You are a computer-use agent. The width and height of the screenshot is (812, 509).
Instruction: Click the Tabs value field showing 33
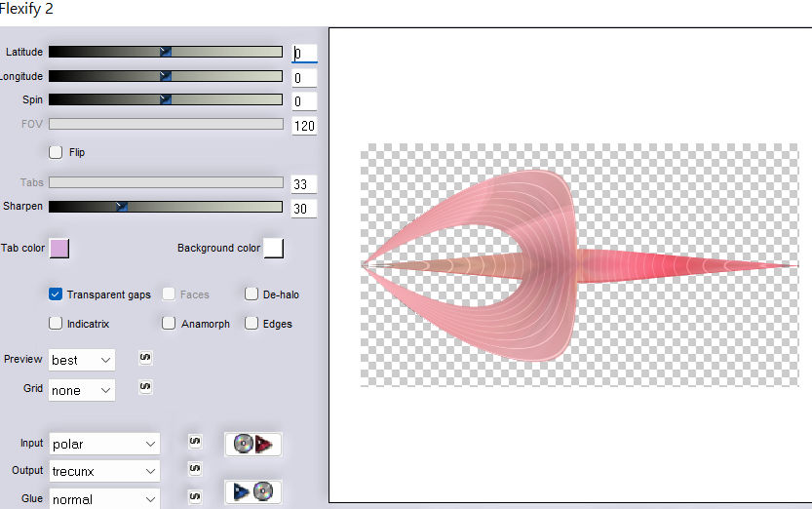click(304, 184)
